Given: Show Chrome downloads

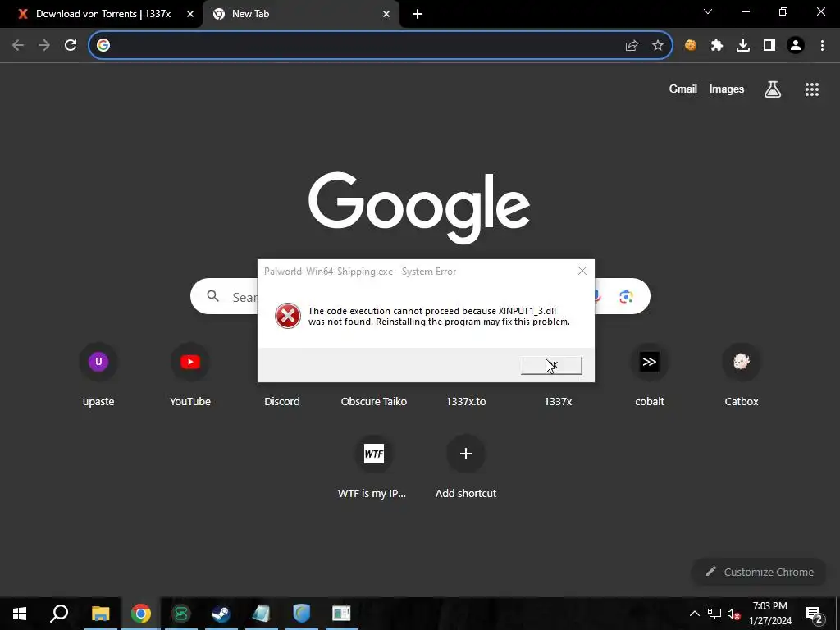Looking at the screenshot, I should coord(743,46).
